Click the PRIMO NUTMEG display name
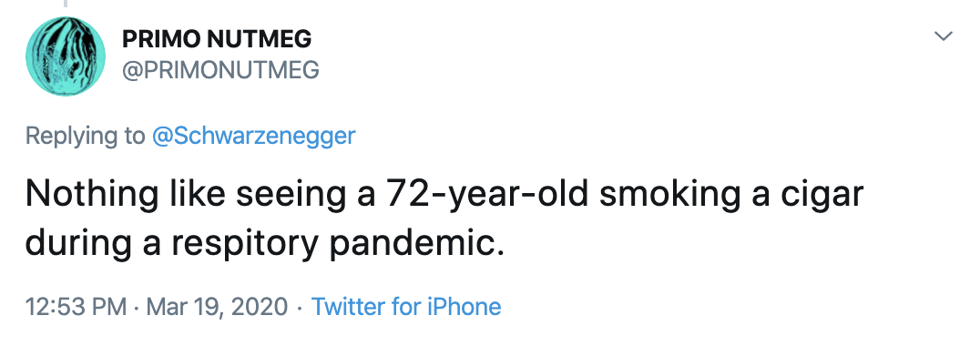980x346 pixels. [x=216, y=40]
